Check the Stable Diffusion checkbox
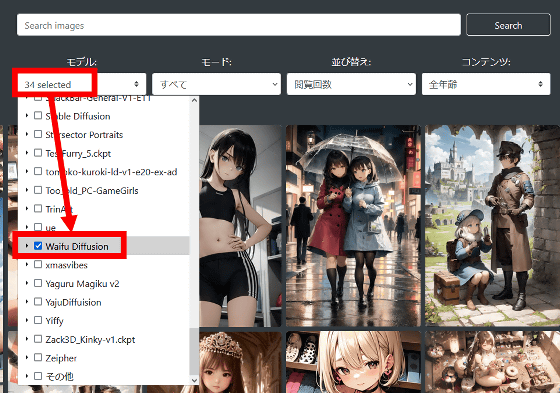 [38, 115]
